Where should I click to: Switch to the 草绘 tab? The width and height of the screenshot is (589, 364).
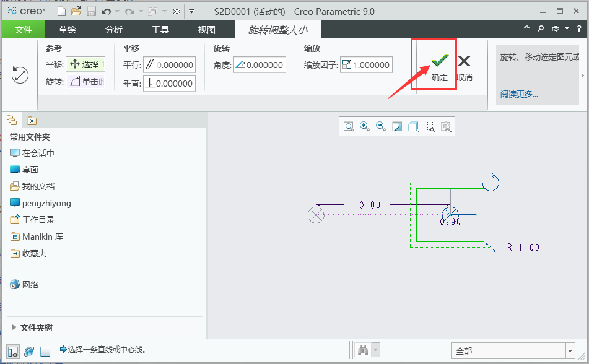coord(68,29)
